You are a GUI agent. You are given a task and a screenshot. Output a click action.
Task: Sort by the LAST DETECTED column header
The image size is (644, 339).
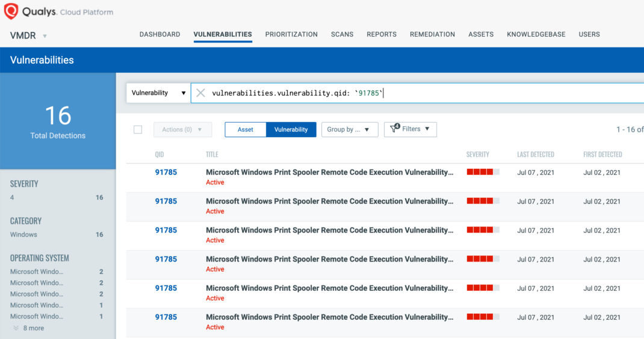click(536, 154)
